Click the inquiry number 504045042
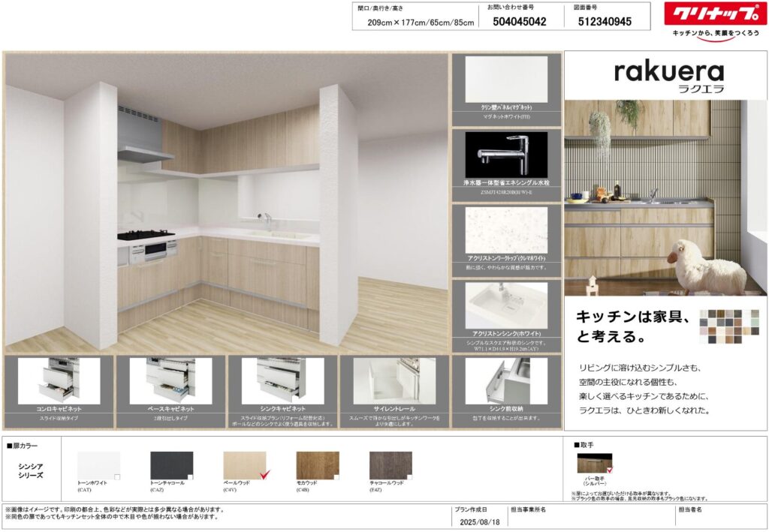 pyautogui.click(x=520, y=22)
